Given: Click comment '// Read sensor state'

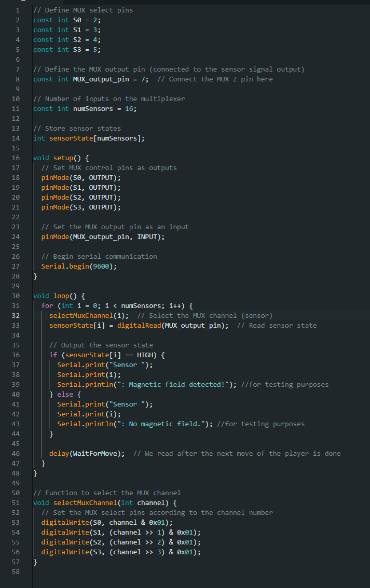Looking at the screenshot, I should pyautogui.click(x=277, y=326).
